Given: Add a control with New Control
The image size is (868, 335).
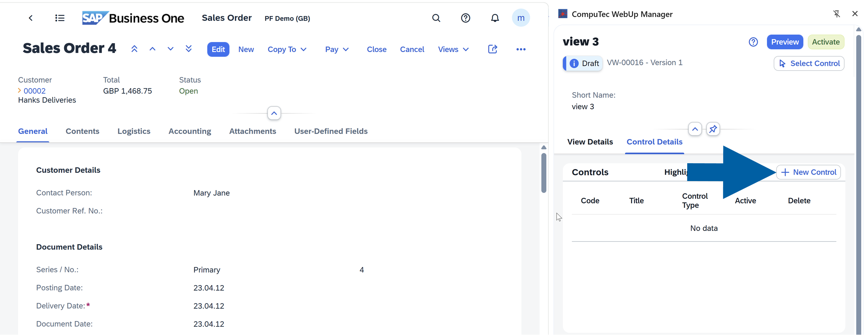Looking at the screenshot, I should pos(808,172).
